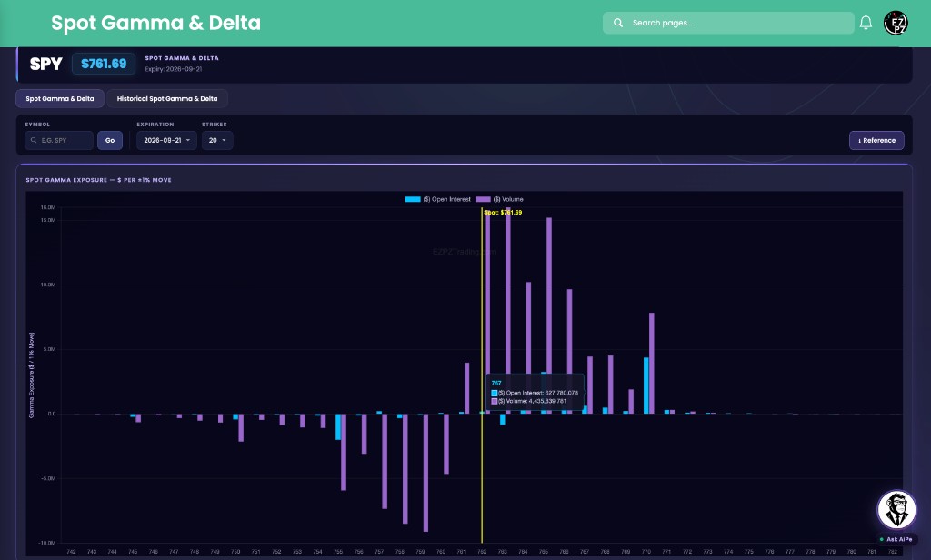This screenshot has height=560, width=931.
Task: Open the expiration date dropdown
Action: [x=166, y=140]
